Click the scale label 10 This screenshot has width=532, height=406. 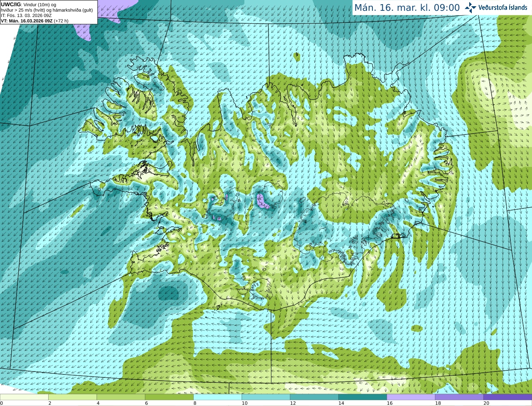pos(244,403)
